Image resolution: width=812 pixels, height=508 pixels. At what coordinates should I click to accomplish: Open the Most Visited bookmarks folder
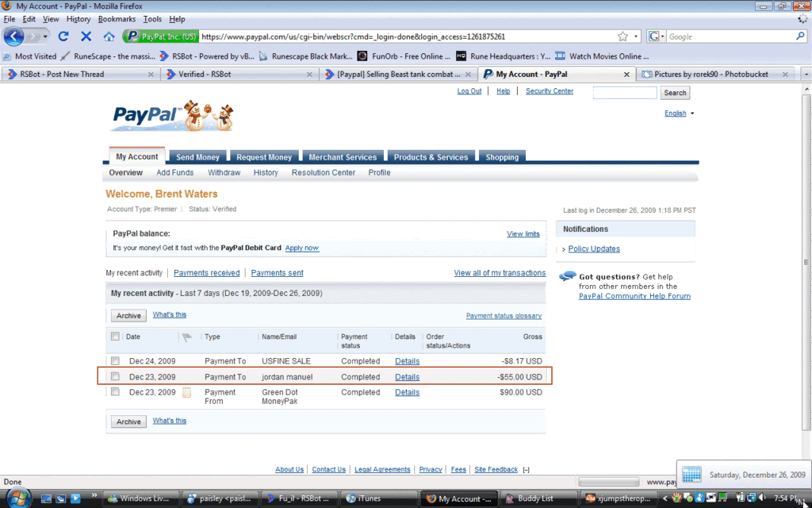click(29, 56)
